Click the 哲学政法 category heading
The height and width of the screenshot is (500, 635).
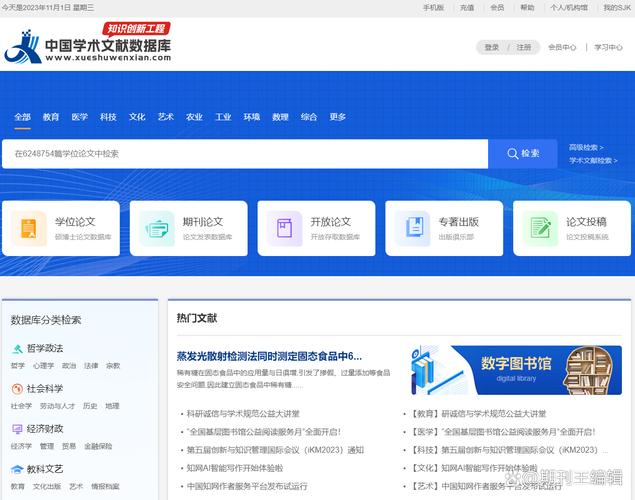[45, 349]
